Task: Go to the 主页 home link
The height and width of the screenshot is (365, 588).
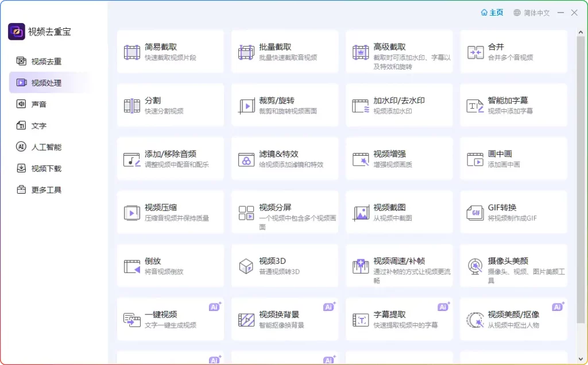Action: pos(492,13)
